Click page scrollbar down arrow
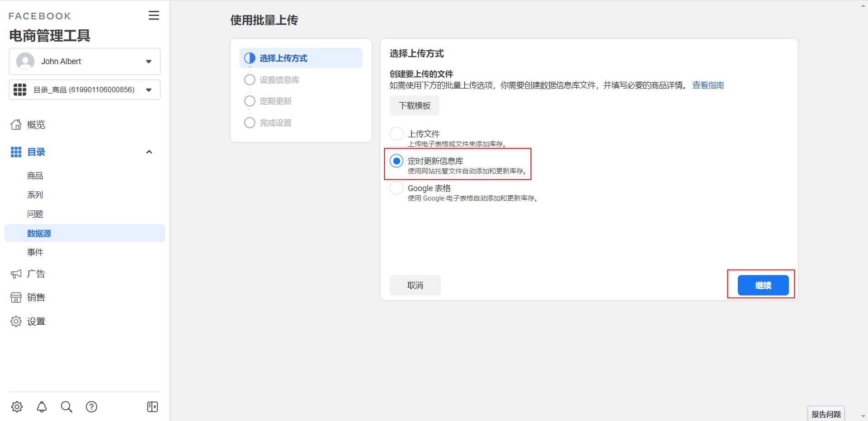Image resolution: width=868 pixels, height=421 pixels. click(x=863, y=416)
